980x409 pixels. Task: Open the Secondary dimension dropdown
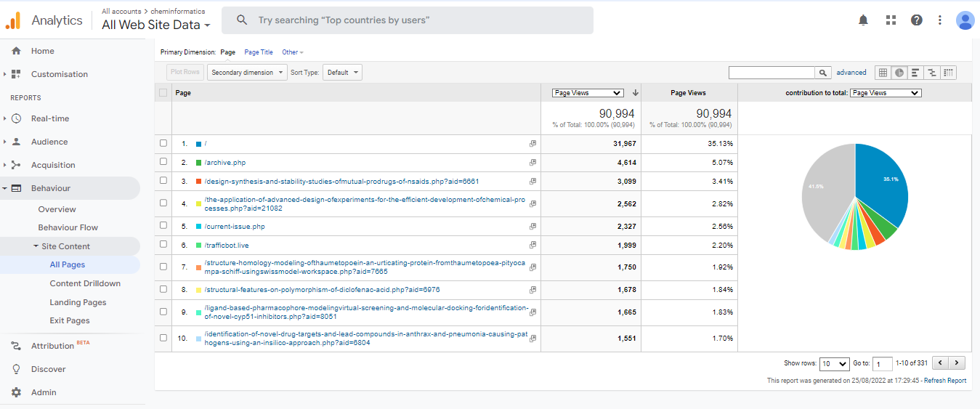coord(247,73)
